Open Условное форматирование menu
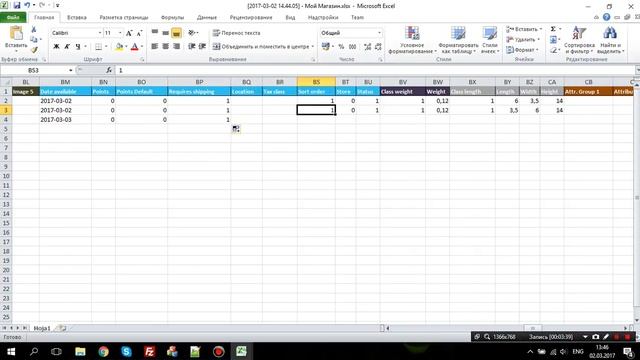 [x=412, y=40]
